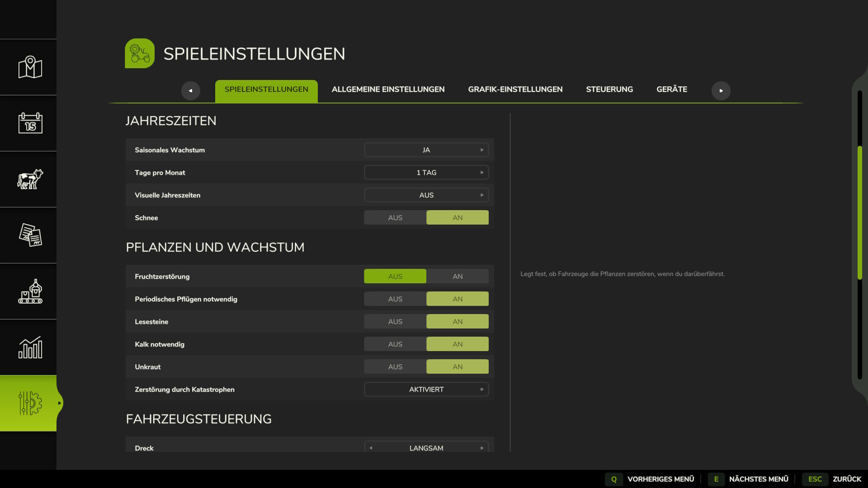The width and height of the screenshot is (868, 488).
Task: Open the production chains factory icon
Action: (30, 291)
